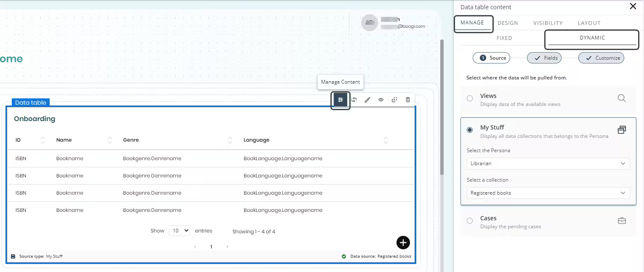The height and width of the screenshot is (272, 644).
Task: Click the Manage Content sliders icon
Action: pos(341,100)
